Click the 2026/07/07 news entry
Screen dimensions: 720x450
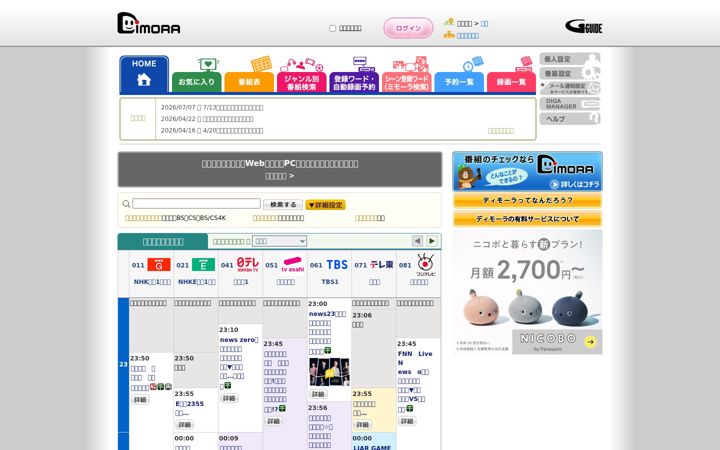point(212,107)
